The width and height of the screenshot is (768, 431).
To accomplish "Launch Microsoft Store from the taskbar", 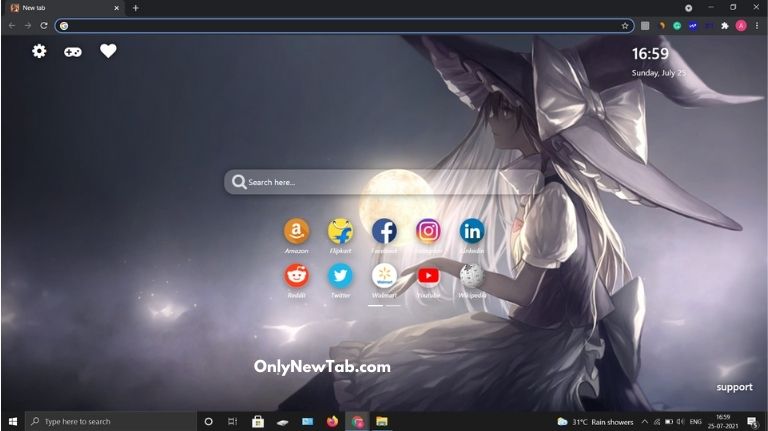I will pos(258,421).
